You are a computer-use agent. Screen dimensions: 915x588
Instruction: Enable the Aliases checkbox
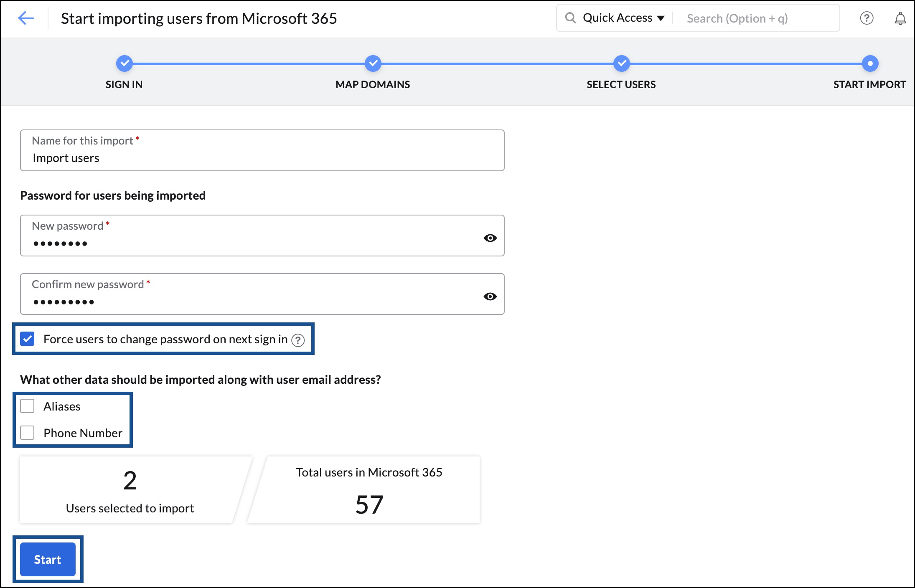click(x=27, y=406)
